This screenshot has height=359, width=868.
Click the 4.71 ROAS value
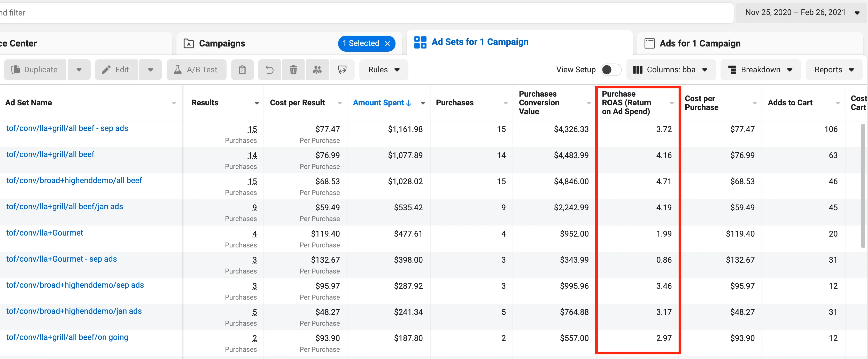pos(664,182)
